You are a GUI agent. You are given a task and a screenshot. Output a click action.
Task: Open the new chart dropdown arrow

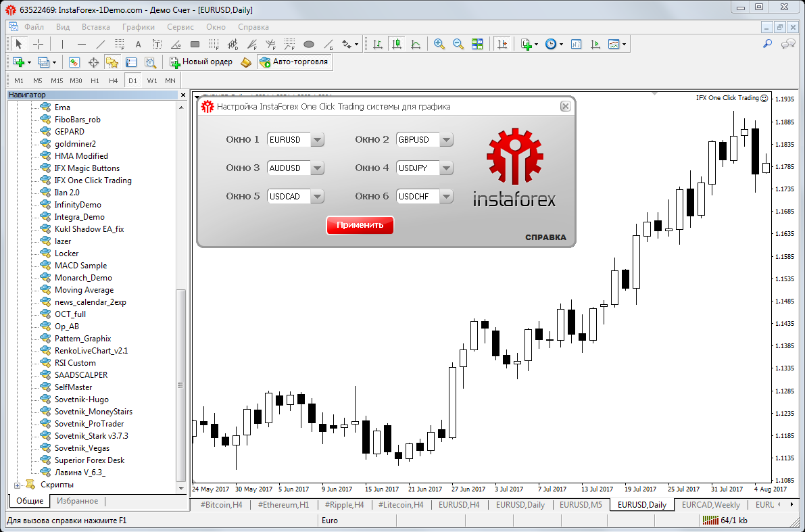(x=29, y=62)
